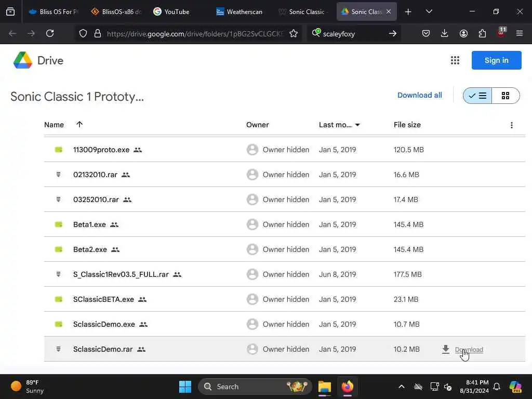532x399 pixels.
Task: Open file Beta2.exe
Action: 90,249
